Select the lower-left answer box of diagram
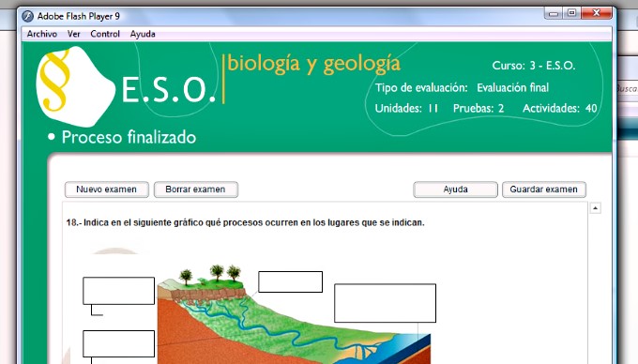The width and height of the screenshot is (638, 364). (119, 344)
